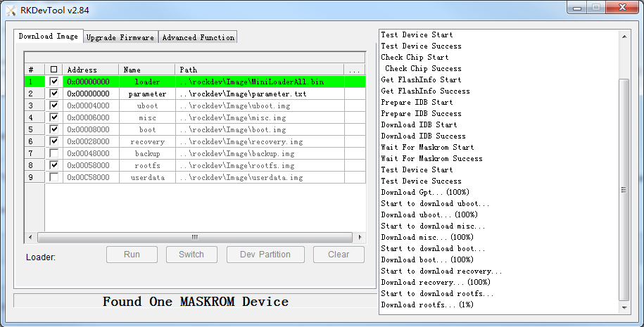Click the log panel scroll-down arrow
This screenshot has height=327, width=644.
coord(624,307)
